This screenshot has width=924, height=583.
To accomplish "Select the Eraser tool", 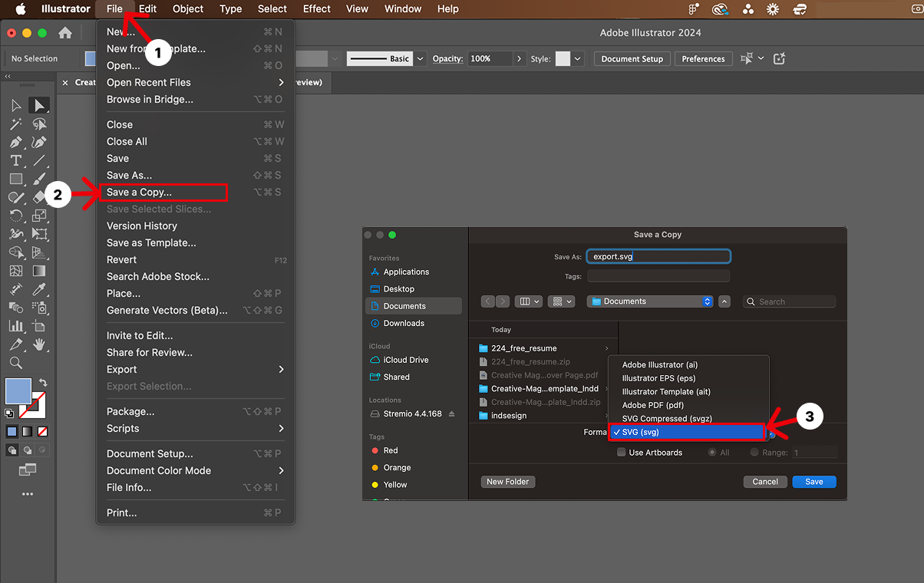I will click(39, 197).
